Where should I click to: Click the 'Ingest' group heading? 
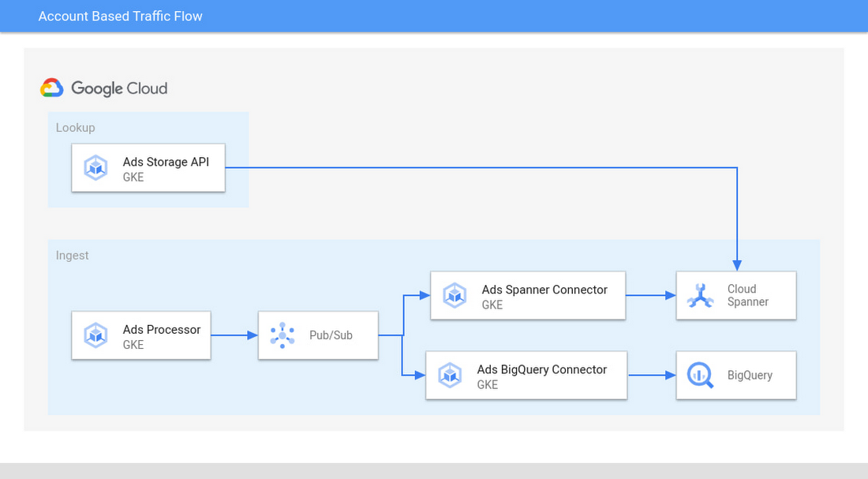coord(72,255)
